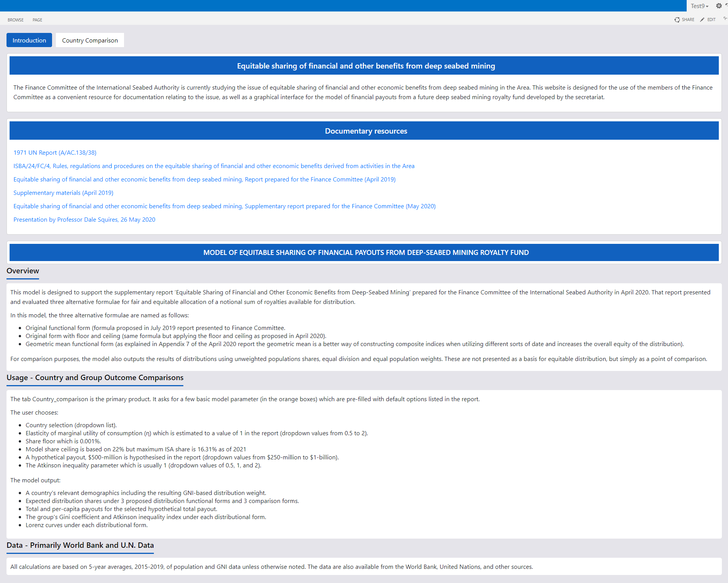Click the Overview heading
728x583 pixels.
click(x=23, y=271)
